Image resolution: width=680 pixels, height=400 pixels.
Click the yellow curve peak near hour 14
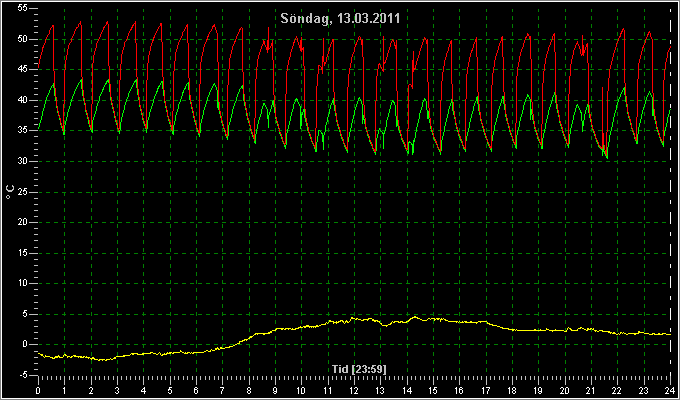click(x=415, y=317)
